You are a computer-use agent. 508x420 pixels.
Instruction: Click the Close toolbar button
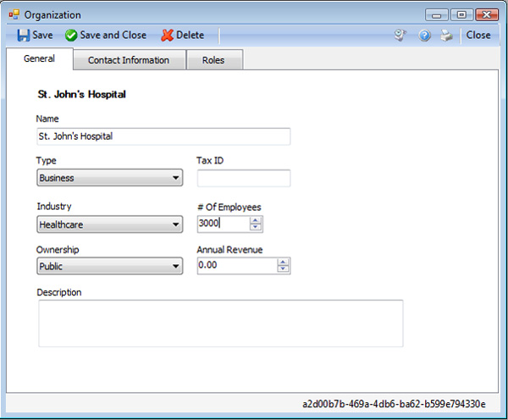click(478, 35)
